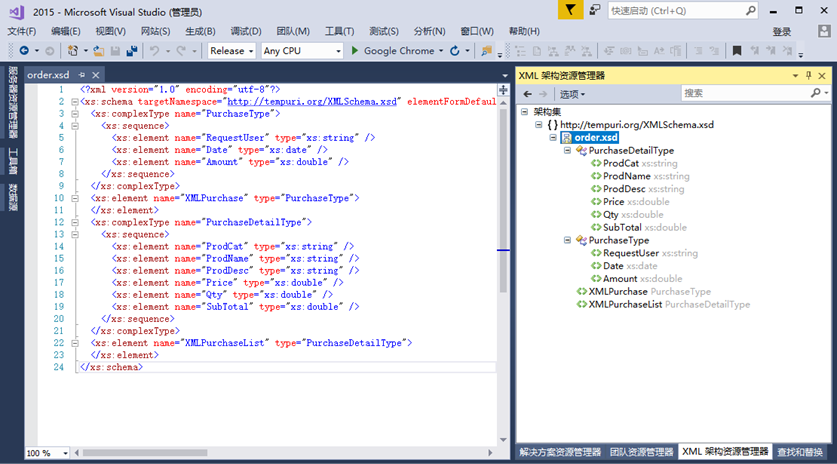837x464 pixels.
Task: Click the search magnifier in schema explorer
Action: 816,93
